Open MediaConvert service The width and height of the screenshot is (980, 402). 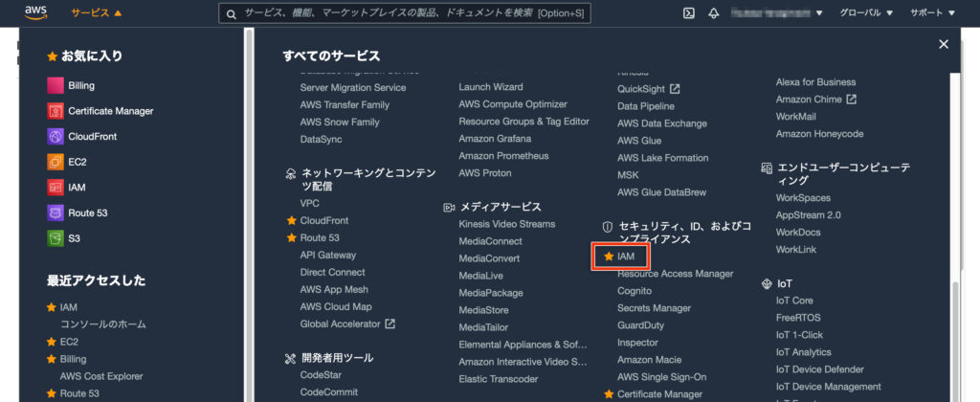(x=489, y=258)
